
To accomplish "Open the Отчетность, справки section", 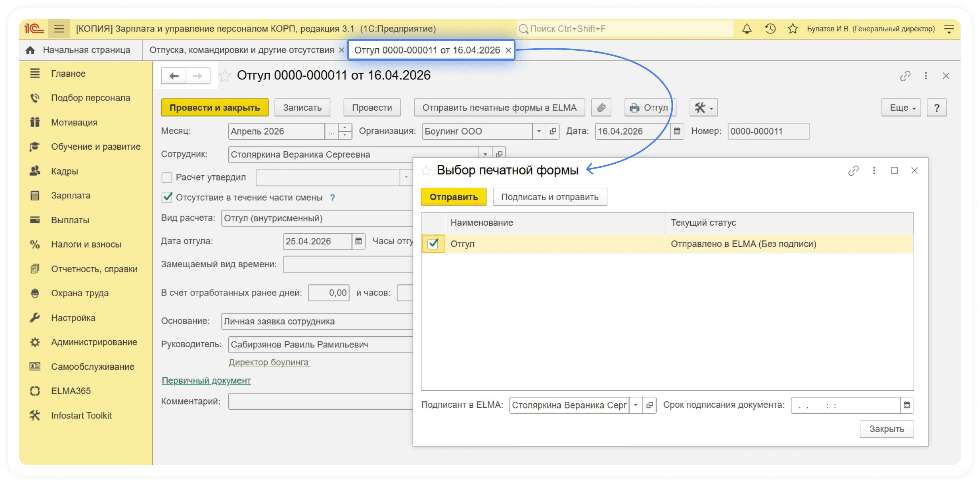I will [x=94, y=269].
